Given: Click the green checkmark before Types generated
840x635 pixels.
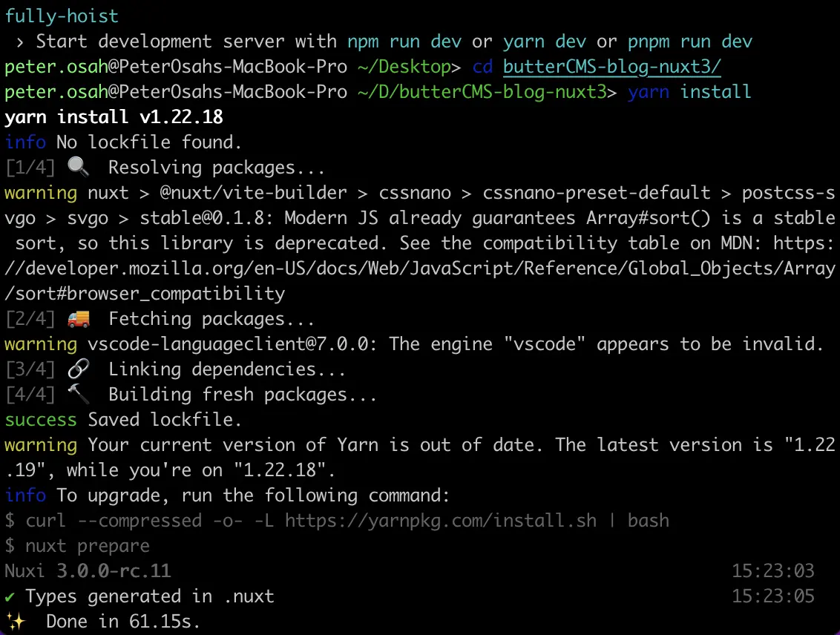Looking at the screenshot, I should (10, 596).
